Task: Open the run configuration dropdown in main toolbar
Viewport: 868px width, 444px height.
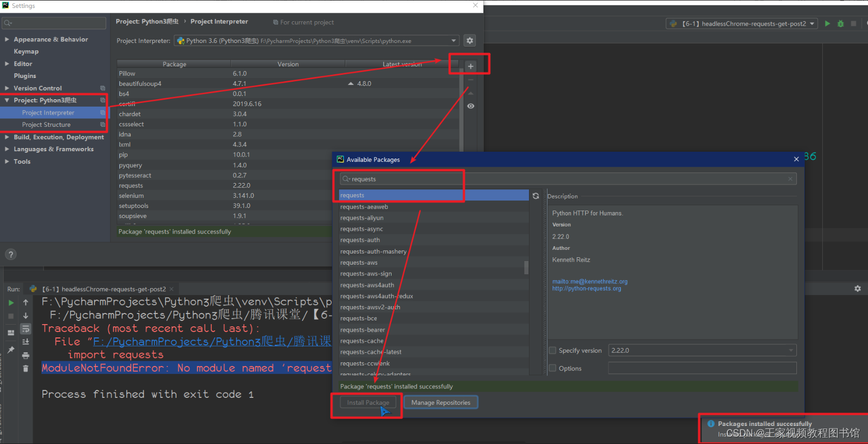Action: [x=812, y=23]
